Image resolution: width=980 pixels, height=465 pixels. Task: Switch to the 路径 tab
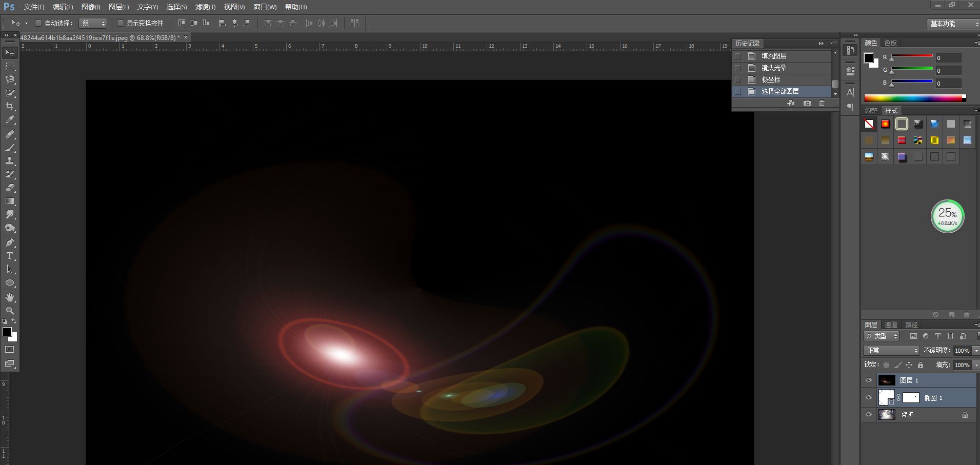911,325
